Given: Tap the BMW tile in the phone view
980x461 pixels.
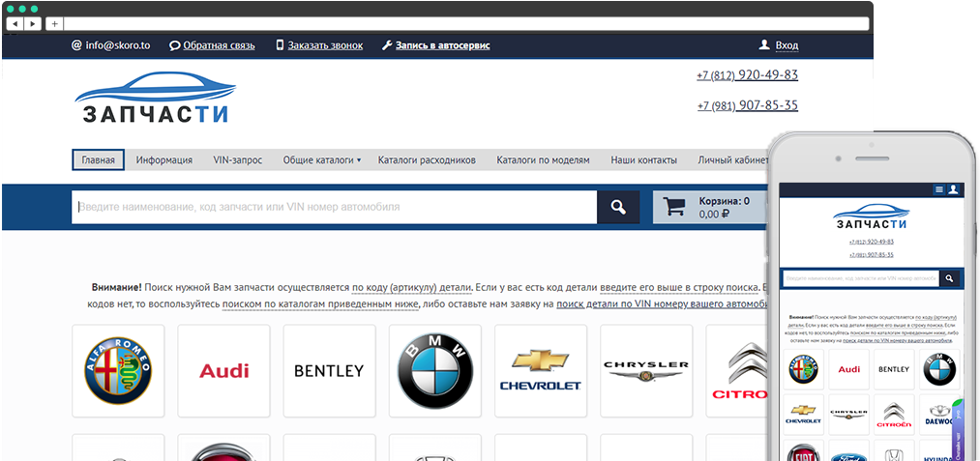Looking at the screenshot, I should pos(938,369).
